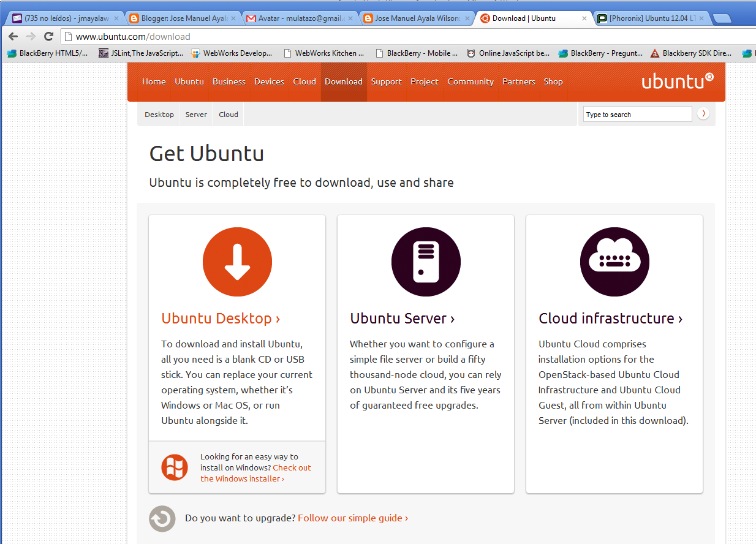This screenshot has height=544, width=756.
Task: Select Download in the orange nav bar
Action: [344, 81]
